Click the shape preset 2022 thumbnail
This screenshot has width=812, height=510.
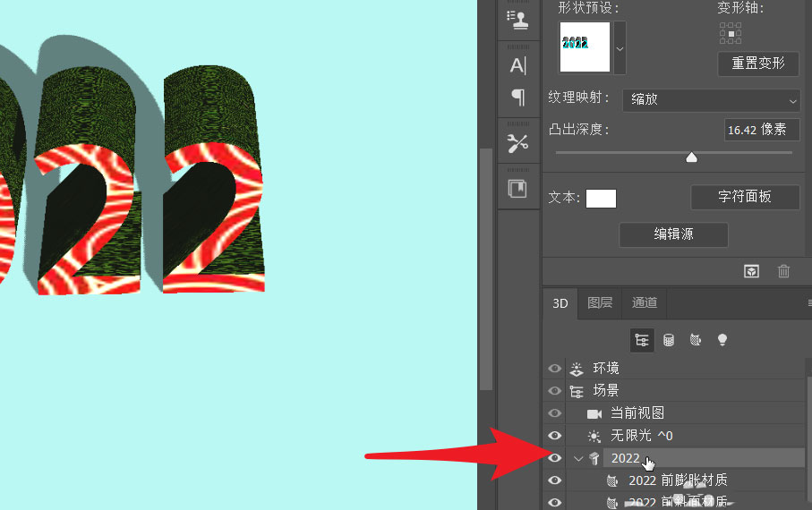[585, 47]
